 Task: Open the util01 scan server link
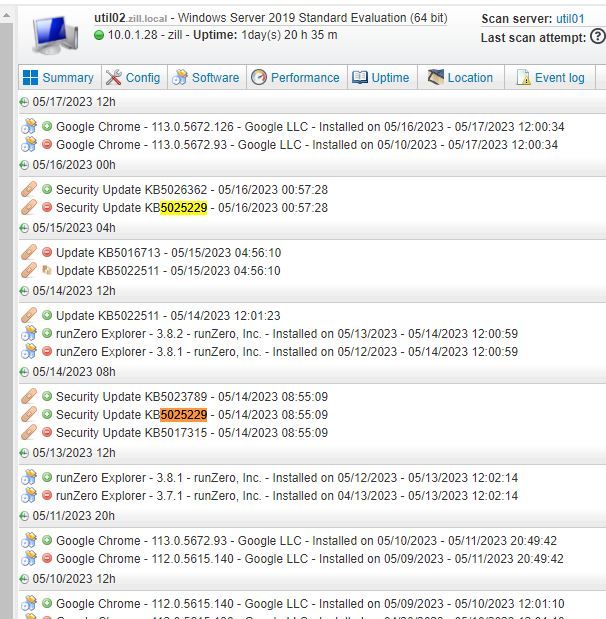click(x=570, y=19)
